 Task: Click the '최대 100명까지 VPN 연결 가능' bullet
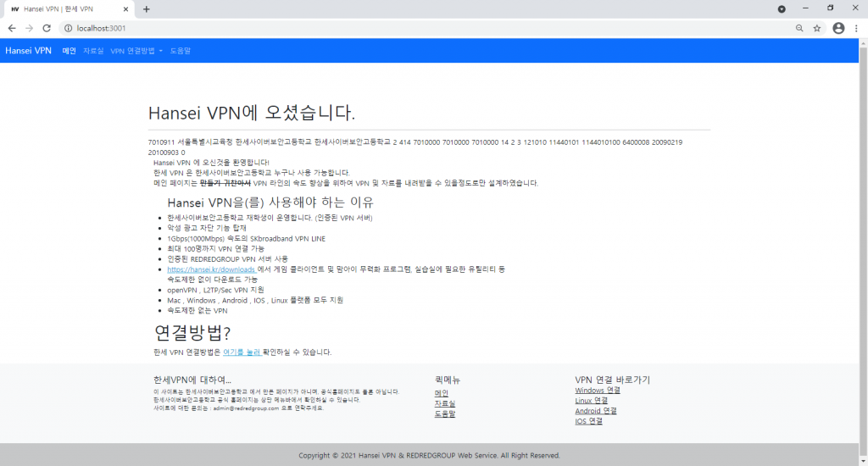coord(216,248)
